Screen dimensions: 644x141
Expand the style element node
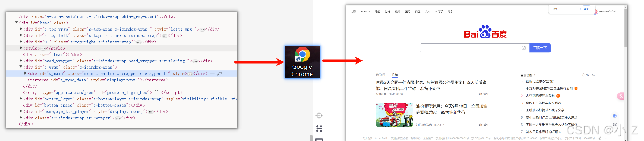coord(21,48)
